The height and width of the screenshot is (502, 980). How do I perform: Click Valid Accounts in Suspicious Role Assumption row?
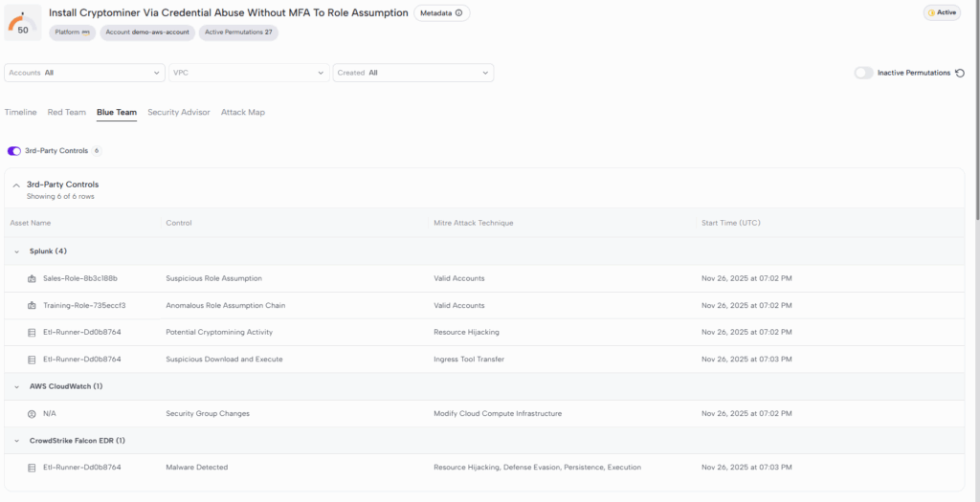click(459, 278)
